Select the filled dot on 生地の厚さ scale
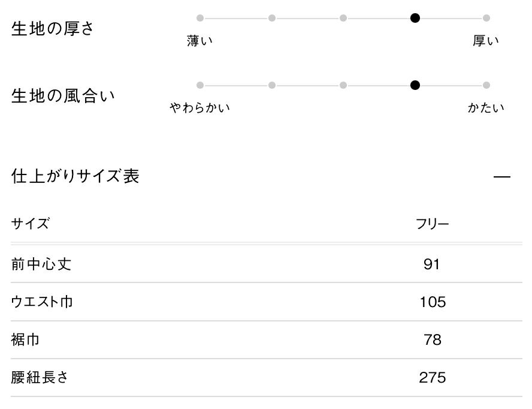Viewport: 532px width, 409px height. click(x=415, y=18)
